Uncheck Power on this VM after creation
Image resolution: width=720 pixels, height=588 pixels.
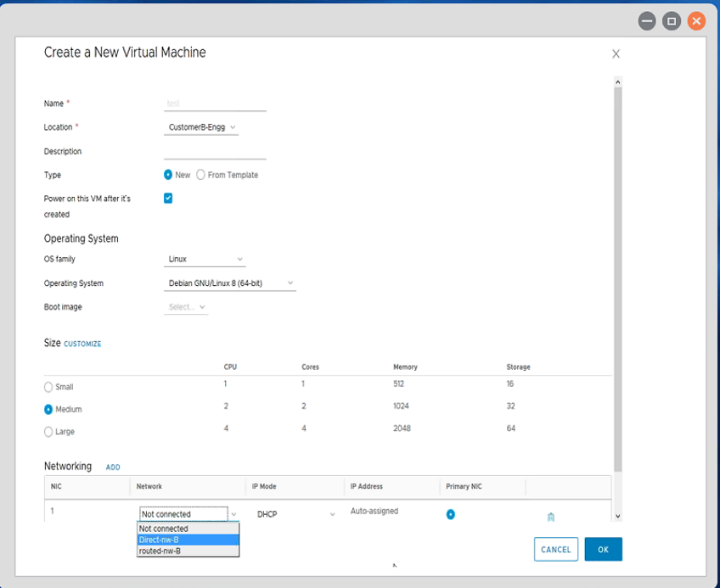[x=168, y=199]
